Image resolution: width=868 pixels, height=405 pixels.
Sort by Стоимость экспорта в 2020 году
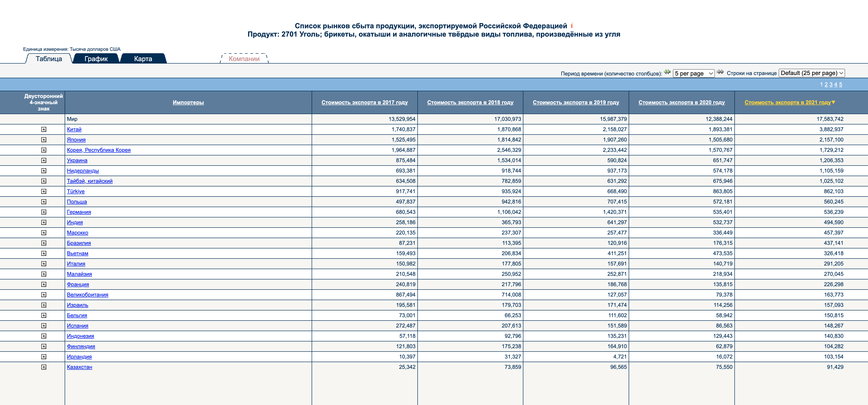[682, 102]
